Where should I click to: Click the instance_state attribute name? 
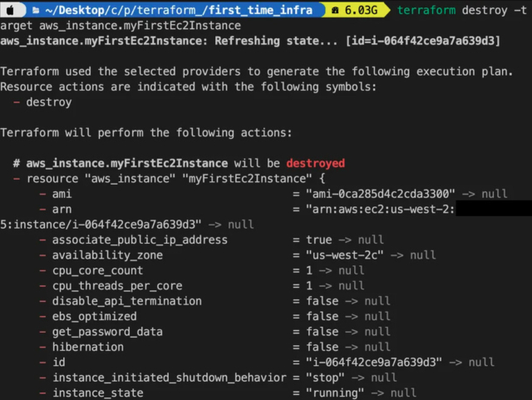98,393
